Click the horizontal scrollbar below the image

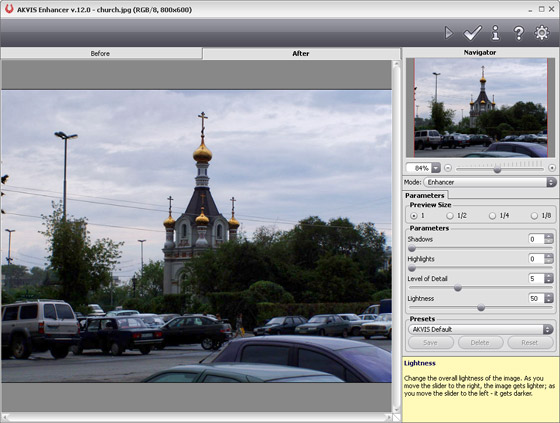(196, 417)
